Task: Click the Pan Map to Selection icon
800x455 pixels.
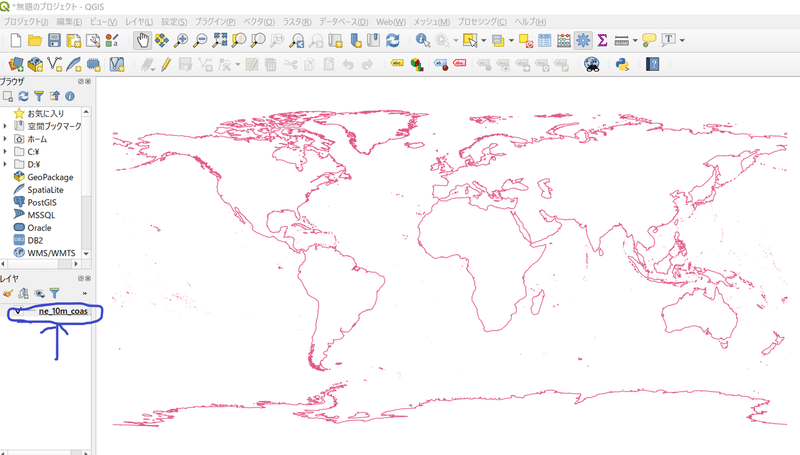Action: pyautogui.click(x=162, y=40)
